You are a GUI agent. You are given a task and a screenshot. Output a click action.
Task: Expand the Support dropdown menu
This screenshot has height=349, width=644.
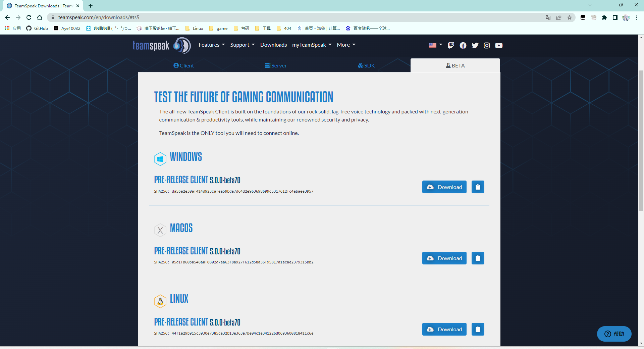point(243,45)
